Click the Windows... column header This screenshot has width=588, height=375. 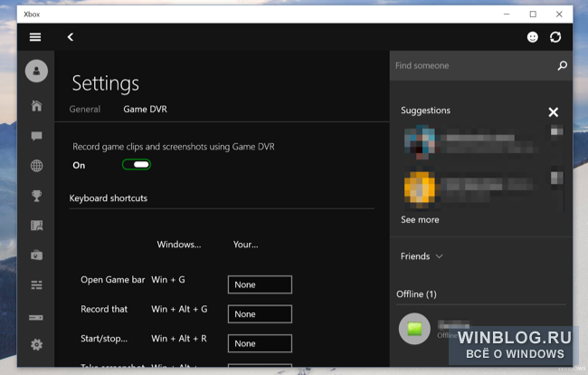[179, 245]
